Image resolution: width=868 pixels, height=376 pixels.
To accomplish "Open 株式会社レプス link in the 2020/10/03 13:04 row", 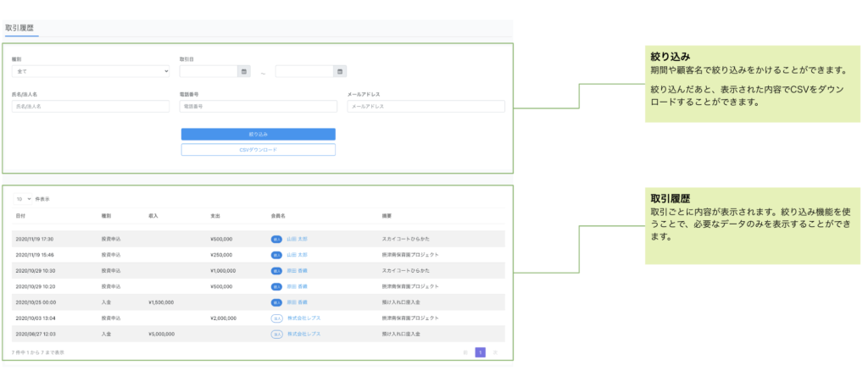I will click(303, 318).
